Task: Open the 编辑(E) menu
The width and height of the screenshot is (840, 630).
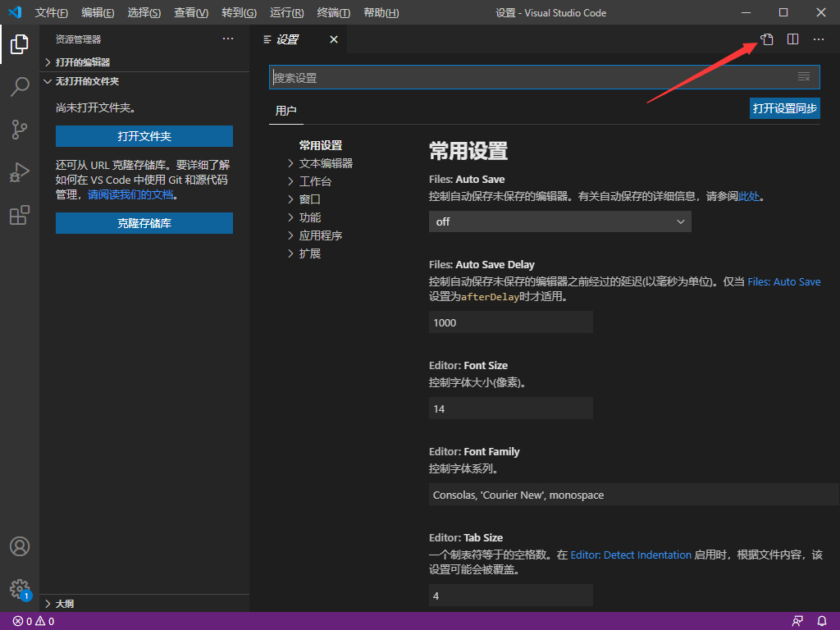Action: coord(98,12)
